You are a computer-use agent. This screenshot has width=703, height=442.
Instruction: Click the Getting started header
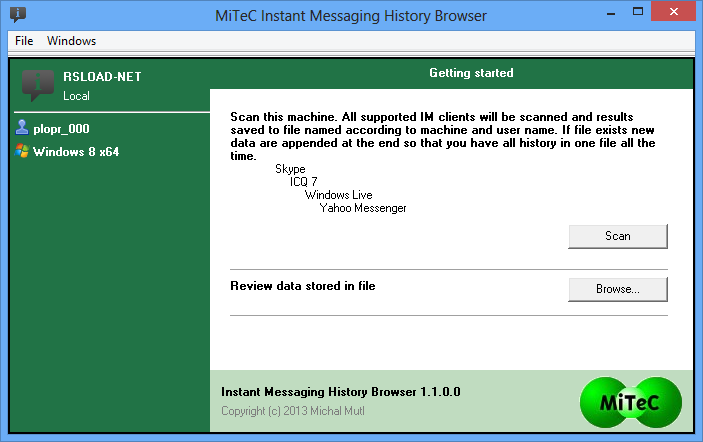click(471, 73)
